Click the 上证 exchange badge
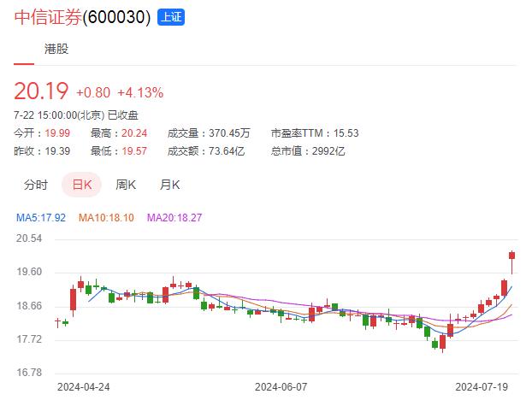This screenshot has height=400, width=532. (x=171, y=17)
